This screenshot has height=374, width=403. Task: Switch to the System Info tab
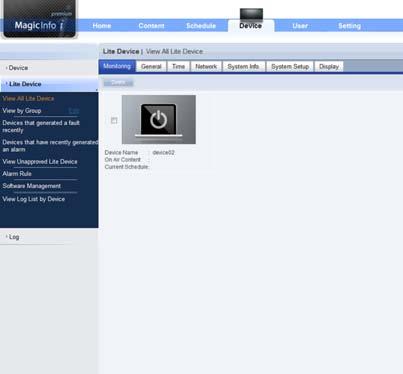(244, 67)
